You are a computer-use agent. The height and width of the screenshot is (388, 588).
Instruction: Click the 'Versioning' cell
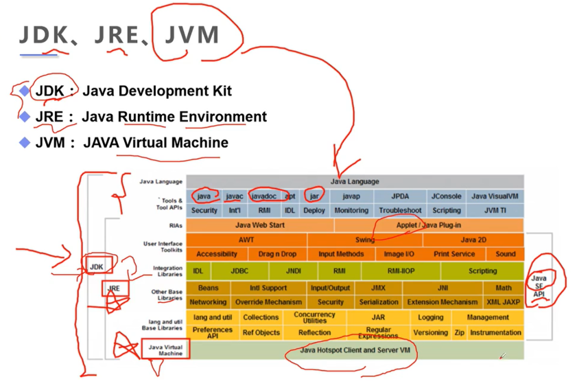point(430,333)
